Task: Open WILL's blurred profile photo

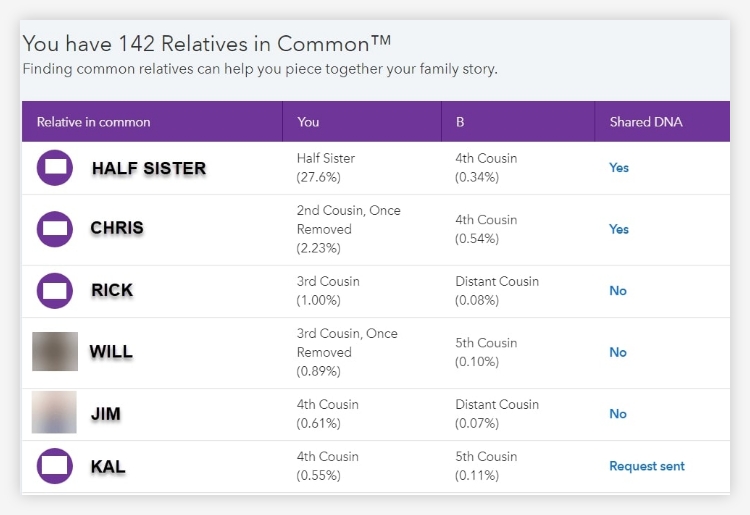Action: (x=55, y=351)
